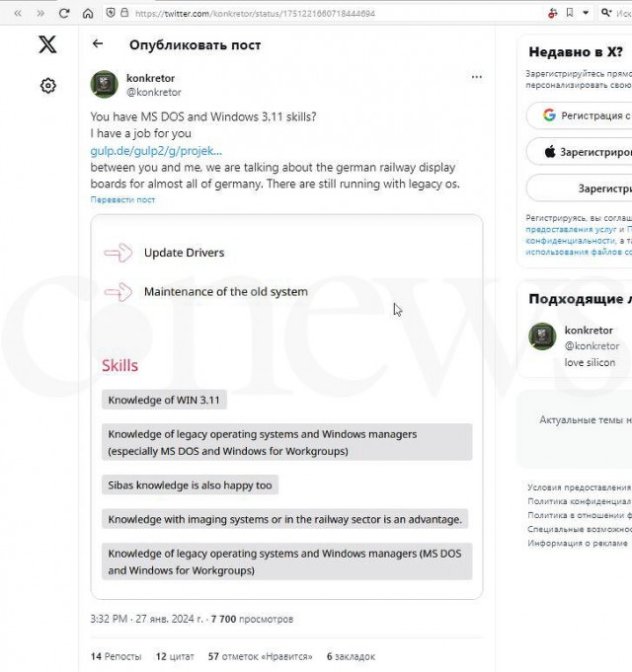632x672 pixels.
Task: Open the three-dot more menu on post
Action: [477, 77]
